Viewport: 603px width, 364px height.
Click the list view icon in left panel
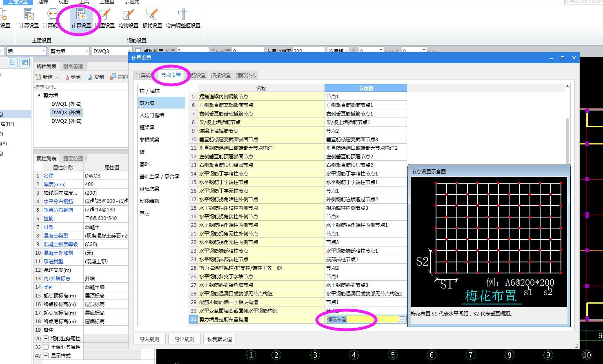click(x=13, y=62)
